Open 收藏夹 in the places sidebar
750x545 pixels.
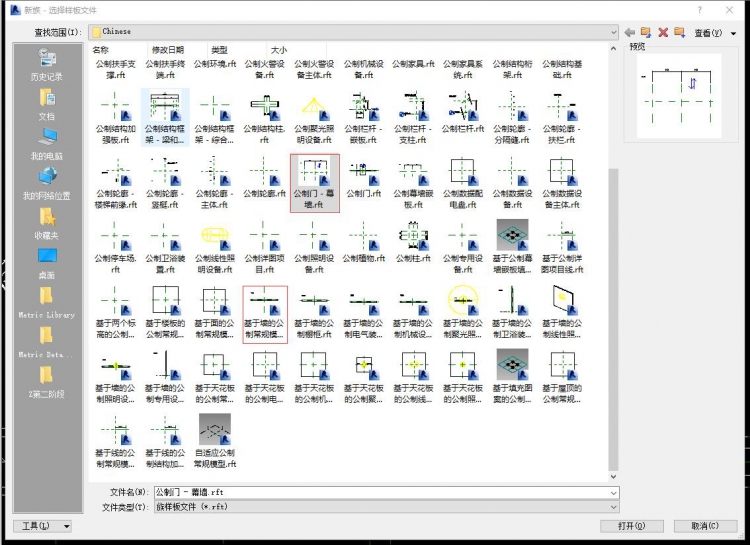46,223
